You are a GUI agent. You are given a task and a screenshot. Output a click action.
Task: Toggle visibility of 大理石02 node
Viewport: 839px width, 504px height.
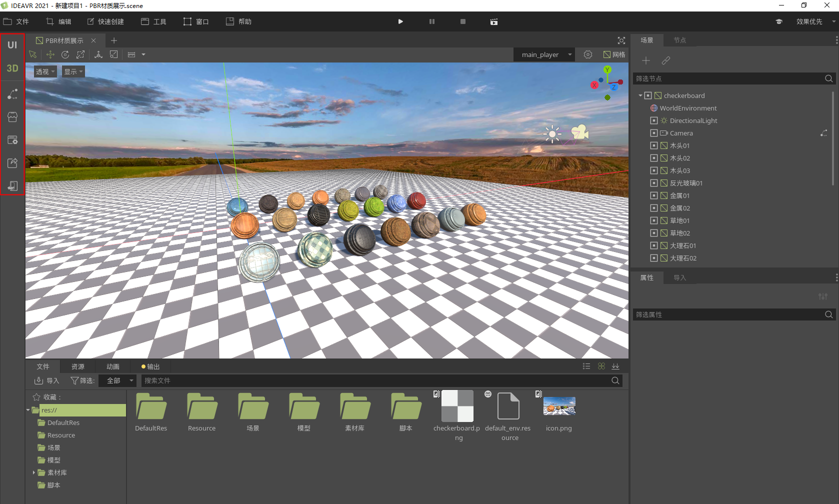click(x=654, y=258)
